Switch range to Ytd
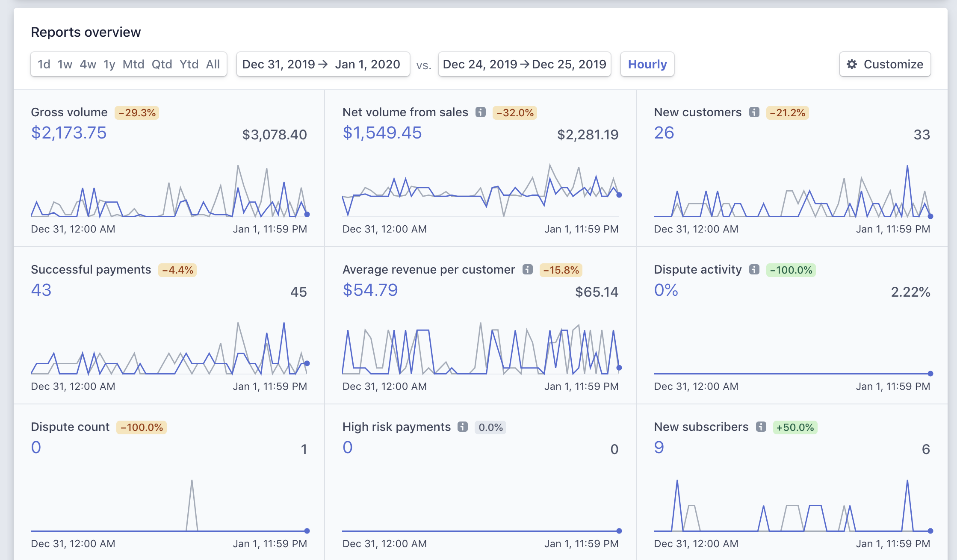957x560 pixels. point(189,65)
